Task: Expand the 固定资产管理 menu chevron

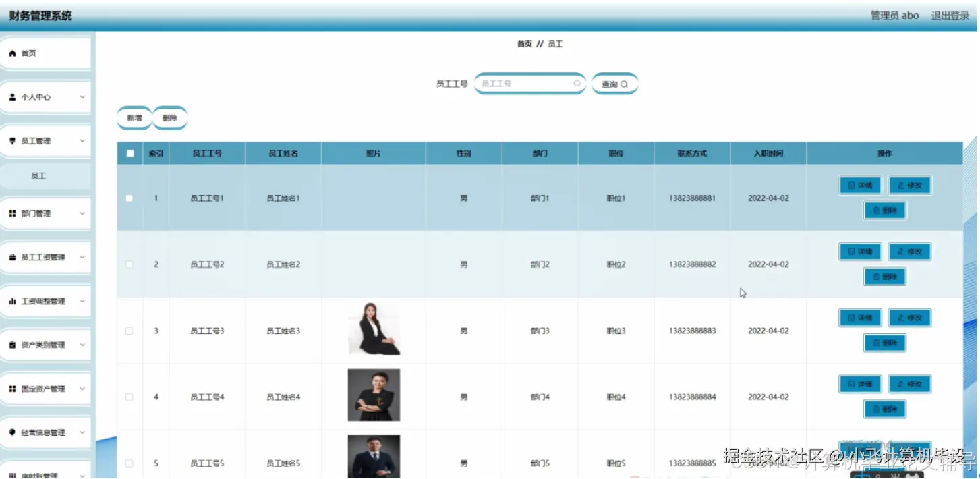Action: [82, 389]
